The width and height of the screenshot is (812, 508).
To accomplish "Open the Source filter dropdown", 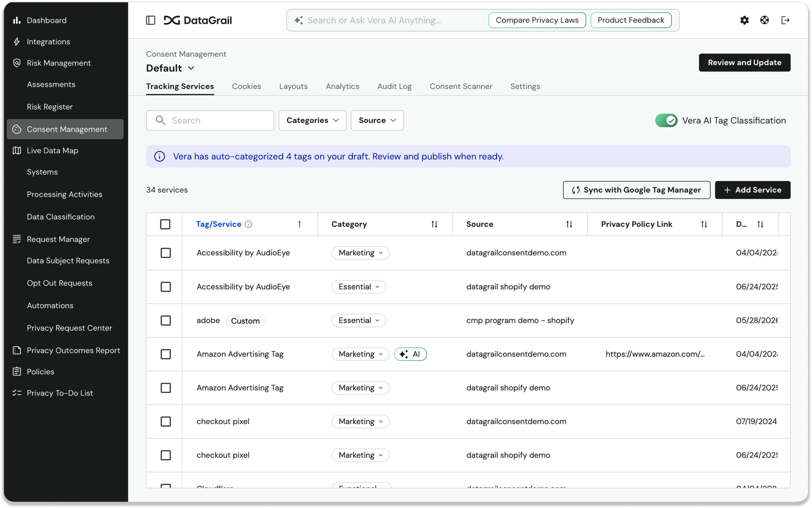I will [x=377, y=120].
